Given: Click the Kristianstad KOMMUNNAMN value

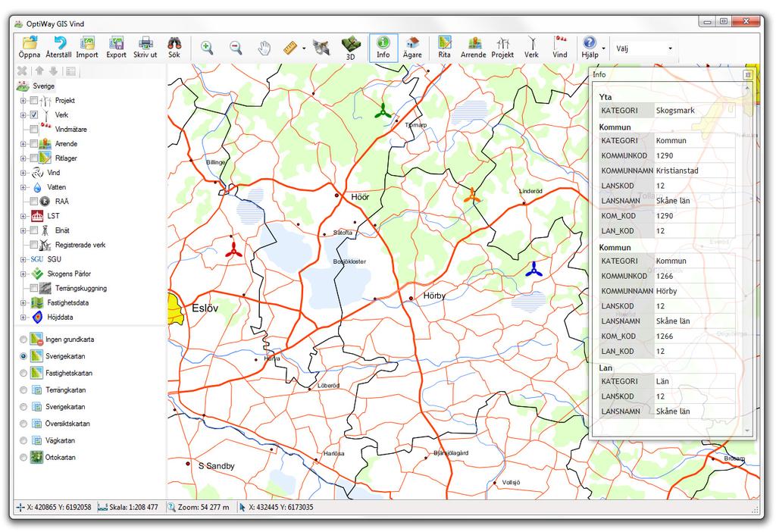Looking at the screenshot, I should click(x=677, y=171).
